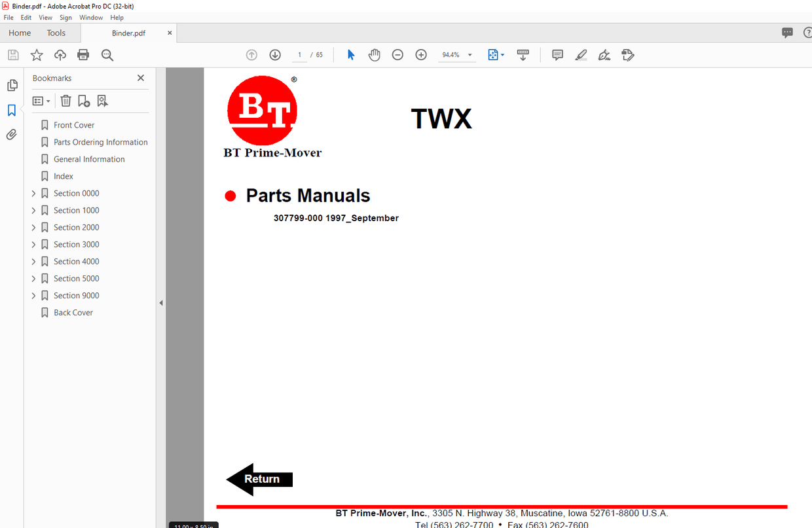Open the Attachments panel
This screenshot has height=528, width=812.
tap(12, 134)
